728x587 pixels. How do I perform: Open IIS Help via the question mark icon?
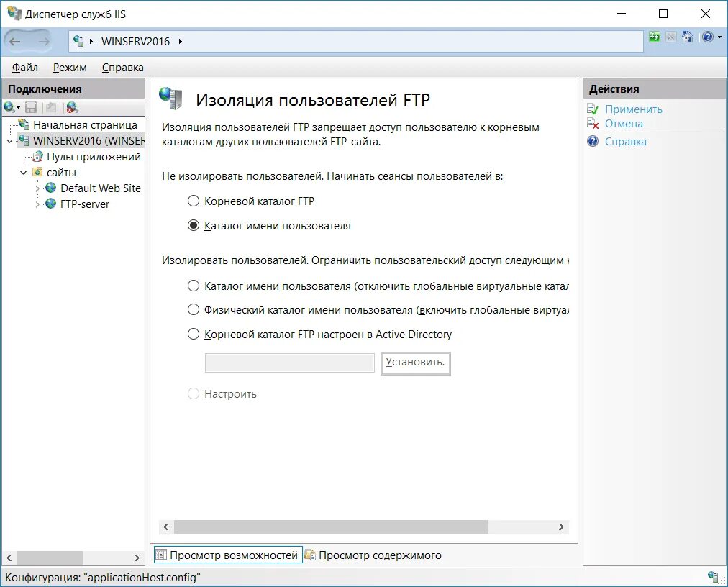pyautogui.click(x=707, y=36)
